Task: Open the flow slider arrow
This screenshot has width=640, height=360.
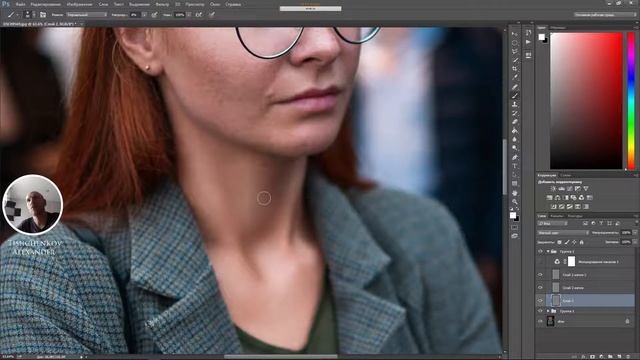Action: point(189,14)
